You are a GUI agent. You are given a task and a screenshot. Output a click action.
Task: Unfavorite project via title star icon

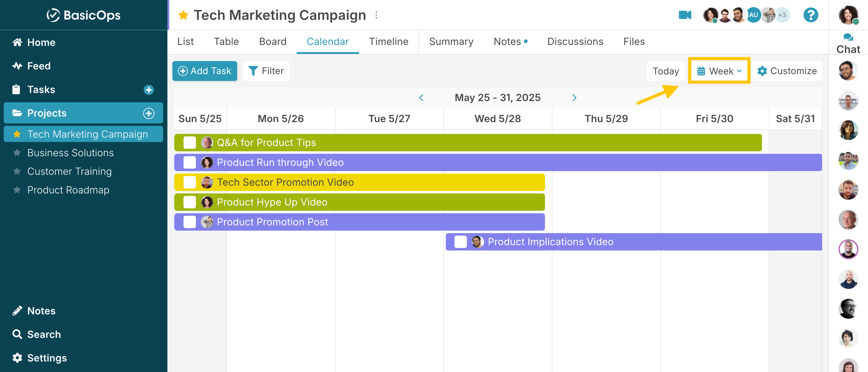click(183, 15)
